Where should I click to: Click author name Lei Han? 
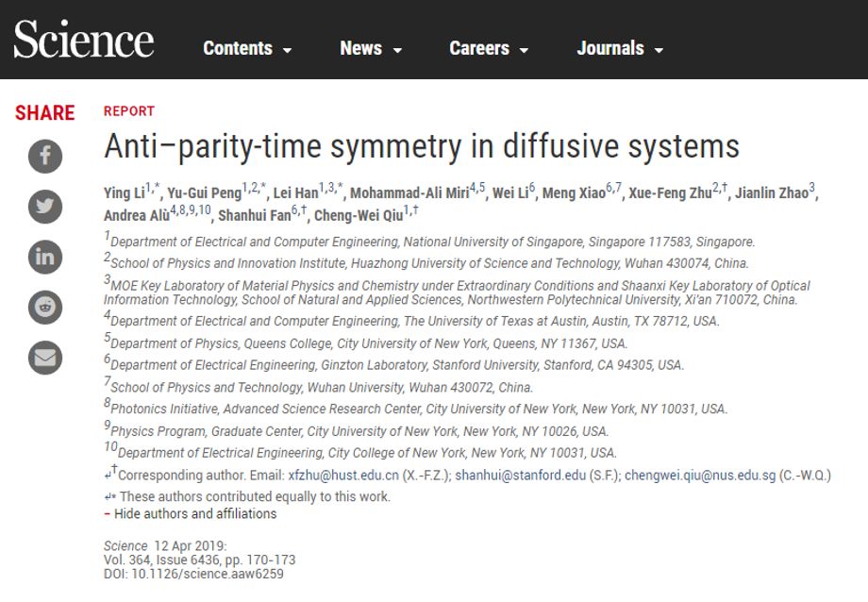coord(295,192)
